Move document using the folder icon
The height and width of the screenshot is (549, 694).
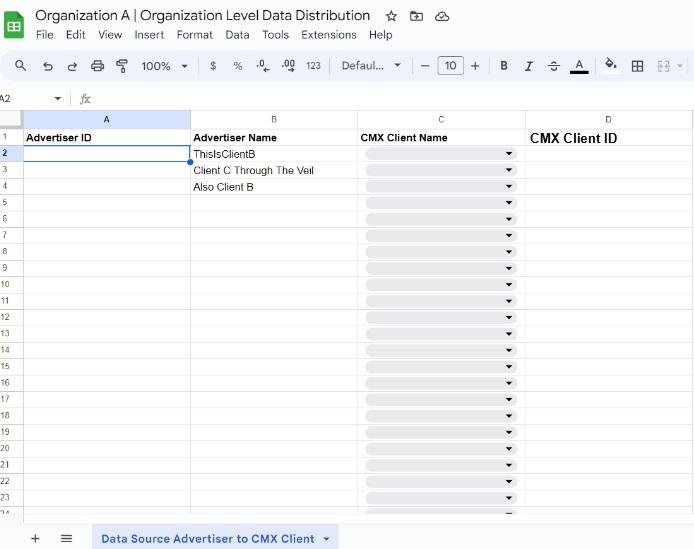click(x=416, y=17)
